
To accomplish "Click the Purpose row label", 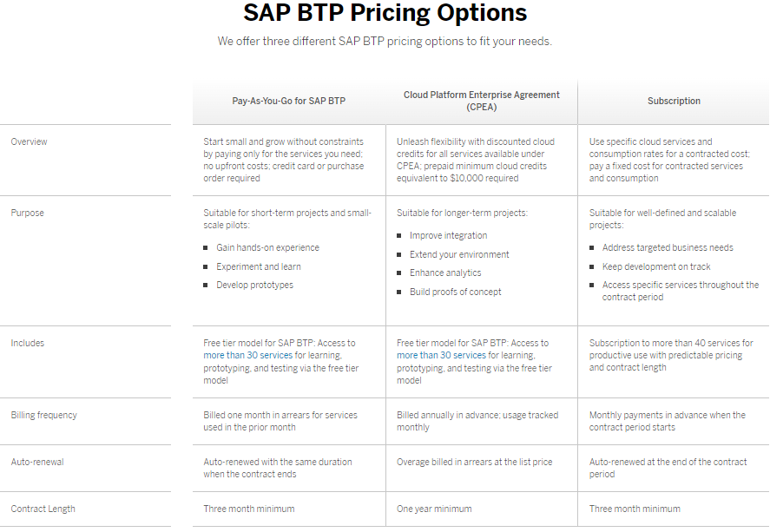I will tap(27, 213).
